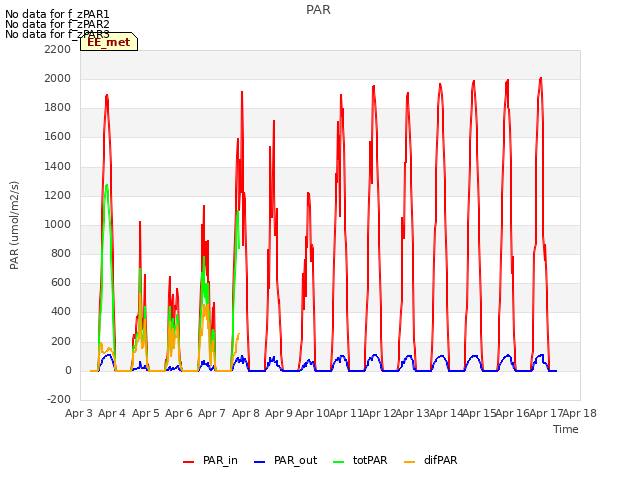Click the PAR chart title
This screenshot has width=640, height=480.
click(318, 10)
